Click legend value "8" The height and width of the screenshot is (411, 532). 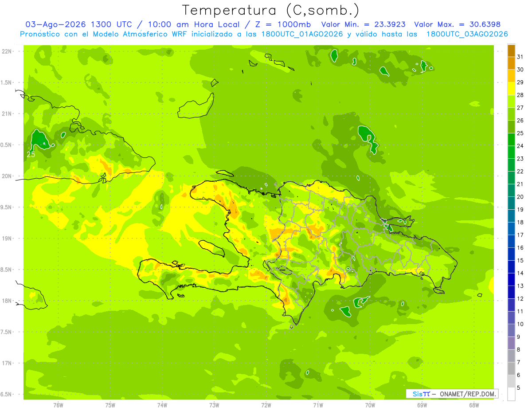pos(519,350)
